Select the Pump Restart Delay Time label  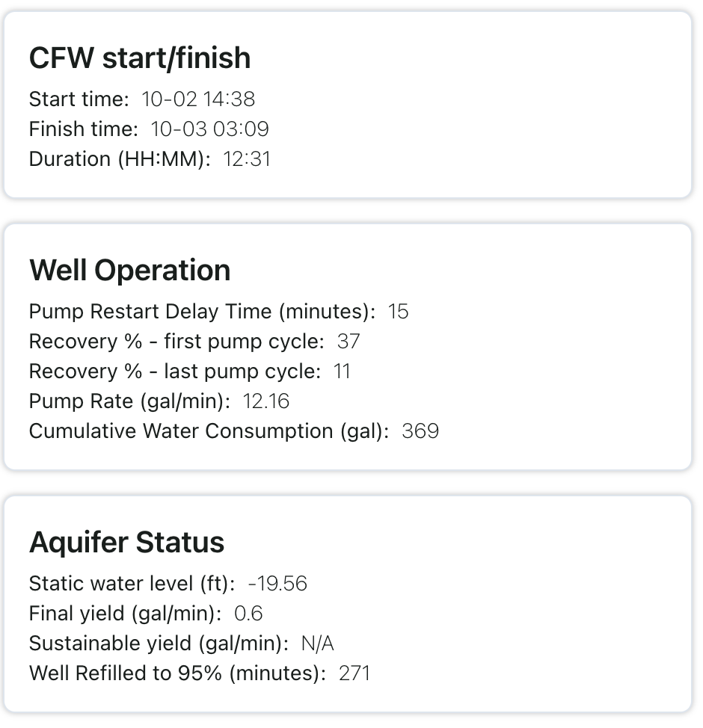click(x=201, y=312)
